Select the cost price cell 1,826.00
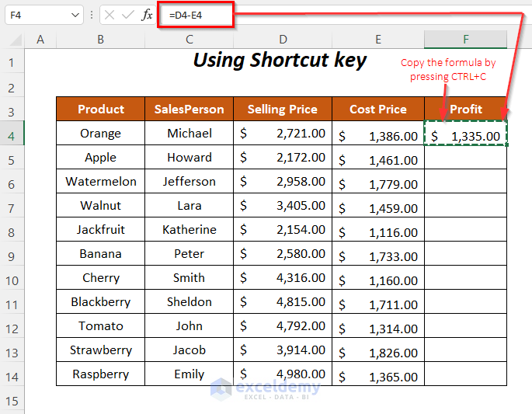 coord(378,351)
